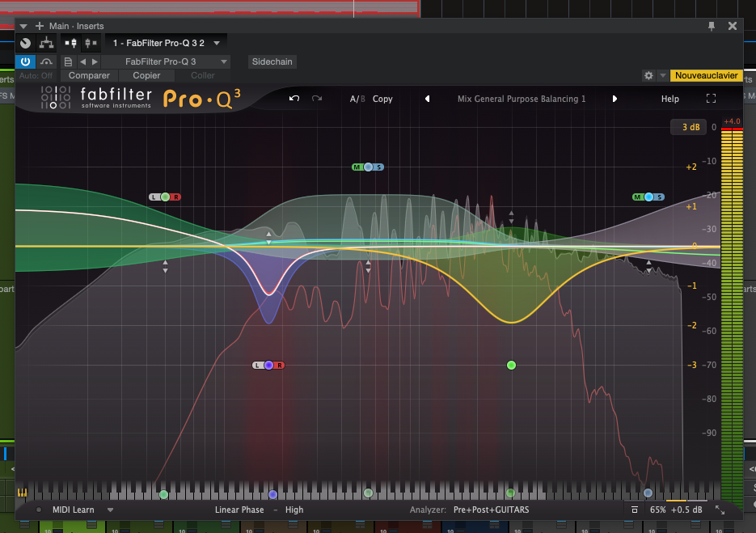
Task: Set blue high band to Side
Action: click(659, 197)
